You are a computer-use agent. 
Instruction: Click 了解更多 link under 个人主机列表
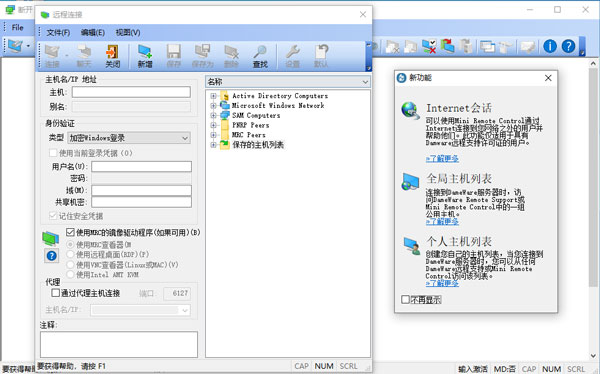point(442,283)
